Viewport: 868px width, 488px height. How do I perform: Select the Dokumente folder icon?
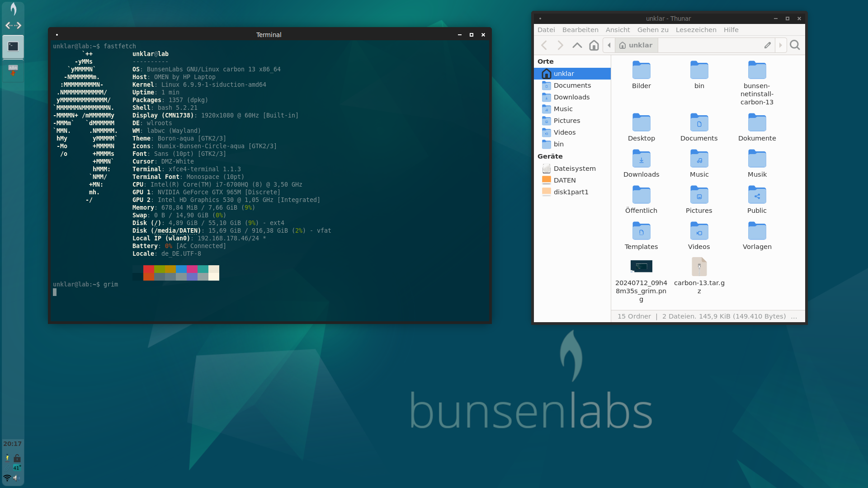click(x=757, y=123)
